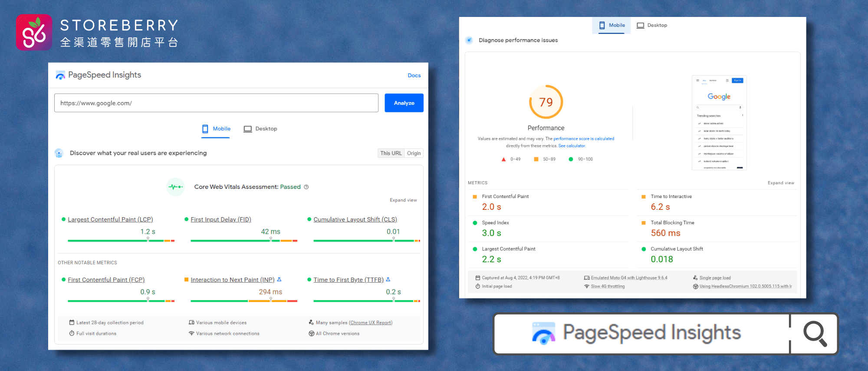The height and width of the screenshot is (371, 868).
Task: Select the Mobile tab in left window
Action: 216,129
